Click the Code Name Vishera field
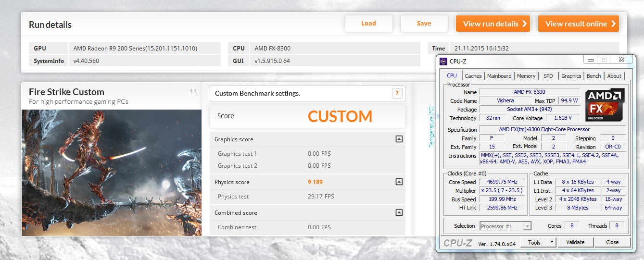This screenshot has width=644, height=260. (x=505, y=100)
